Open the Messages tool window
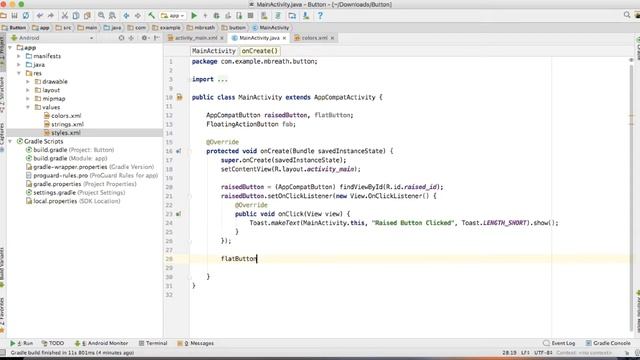The image size is (640, 360). 196,343
